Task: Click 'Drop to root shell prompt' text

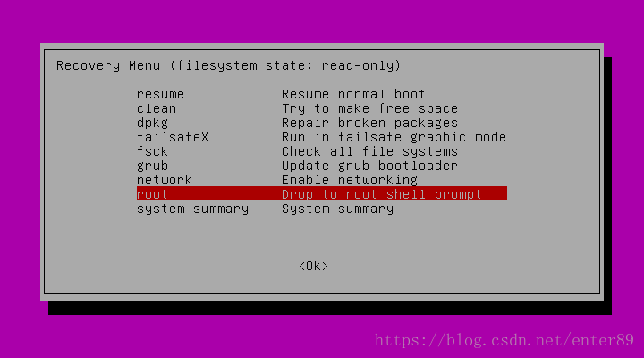Action: click(x=382, y=194)
